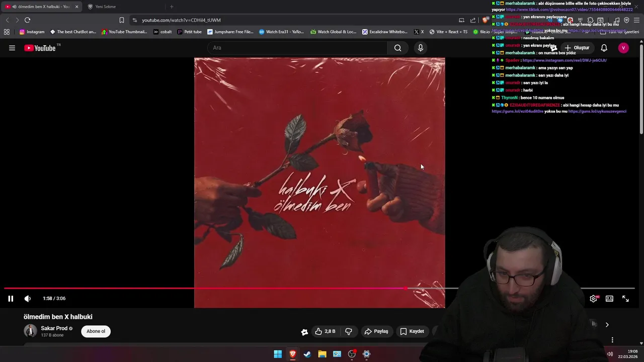Mute the video volume speaker icon
Screen dimensions: 644x362
28,299
